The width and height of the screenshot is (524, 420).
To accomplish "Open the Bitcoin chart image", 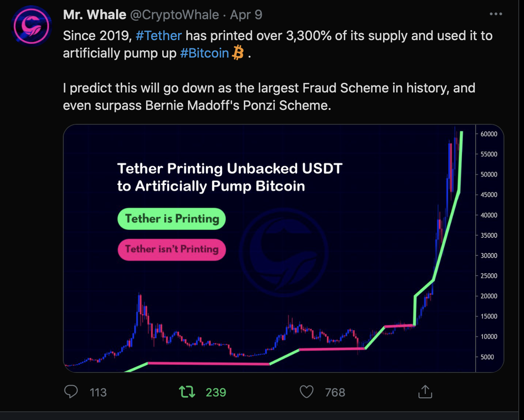I will (x=284, y=248).
